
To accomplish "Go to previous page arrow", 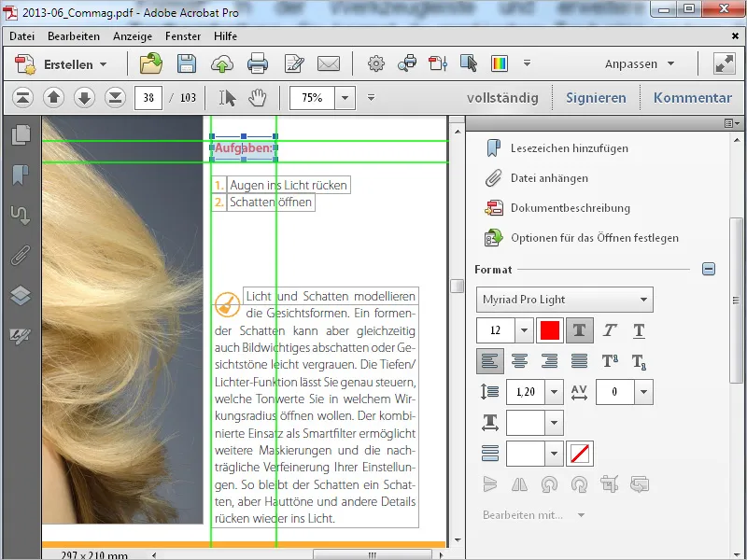I will (53, 98).
